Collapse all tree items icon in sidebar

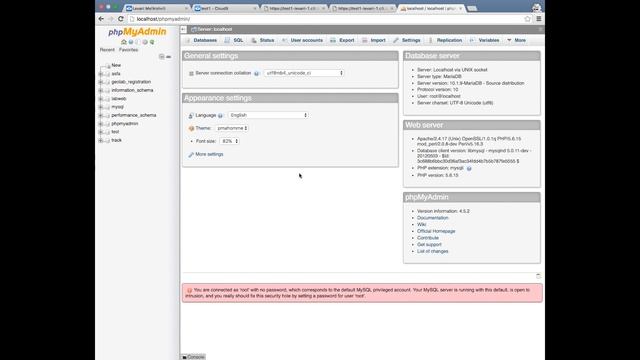coord(162,57)
